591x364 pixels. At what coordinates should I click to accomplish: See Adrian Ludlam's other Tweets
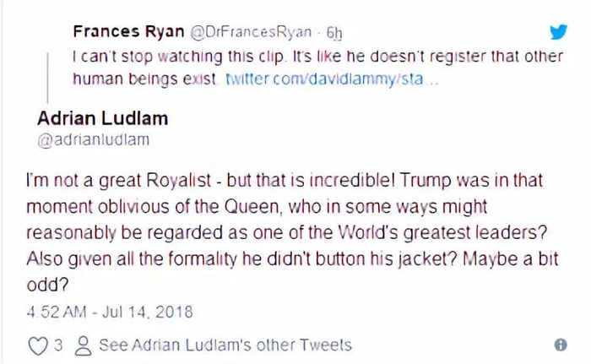225,345
